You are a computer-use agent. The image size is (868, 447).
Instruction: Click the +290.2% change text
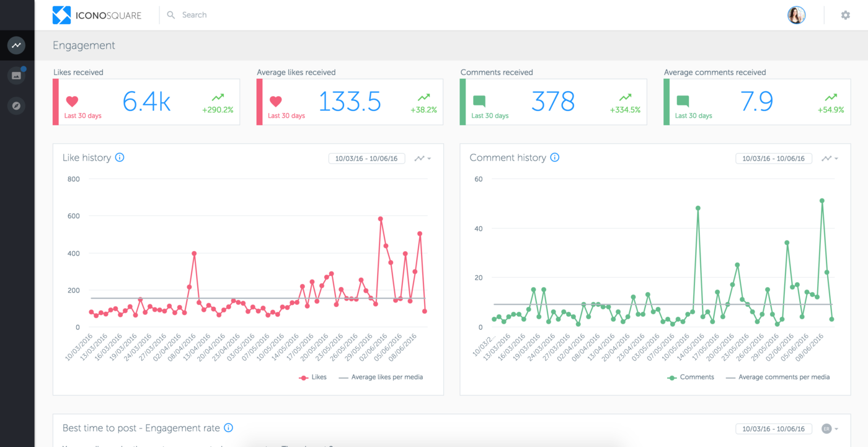(218, 110)
